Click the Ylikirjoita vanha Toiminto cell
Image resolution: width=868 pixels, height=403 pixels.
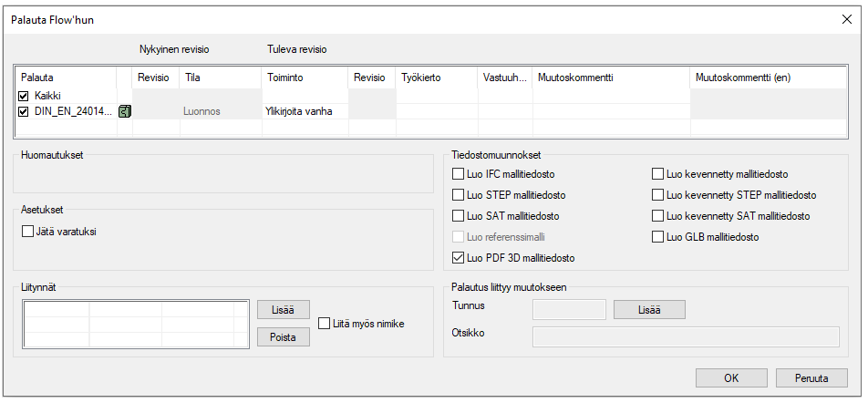pos(305,111)
